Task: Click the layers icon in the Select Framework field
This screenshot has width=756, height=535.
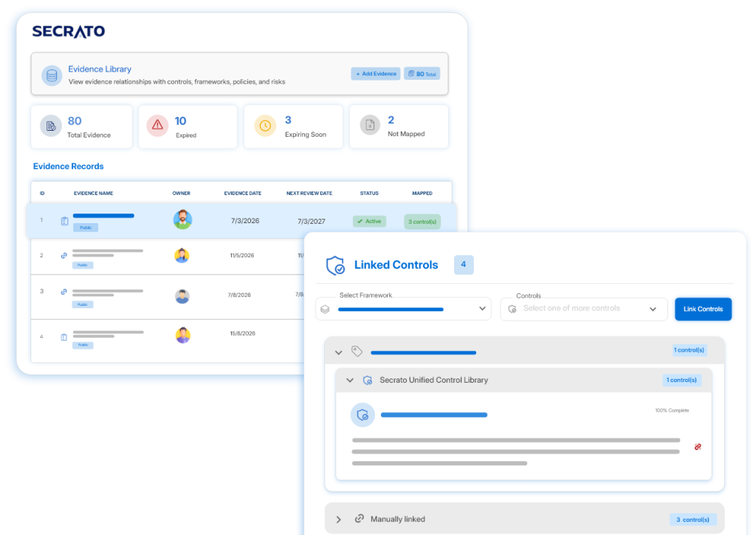Action: pyautogui.click(x=325, y=309)
